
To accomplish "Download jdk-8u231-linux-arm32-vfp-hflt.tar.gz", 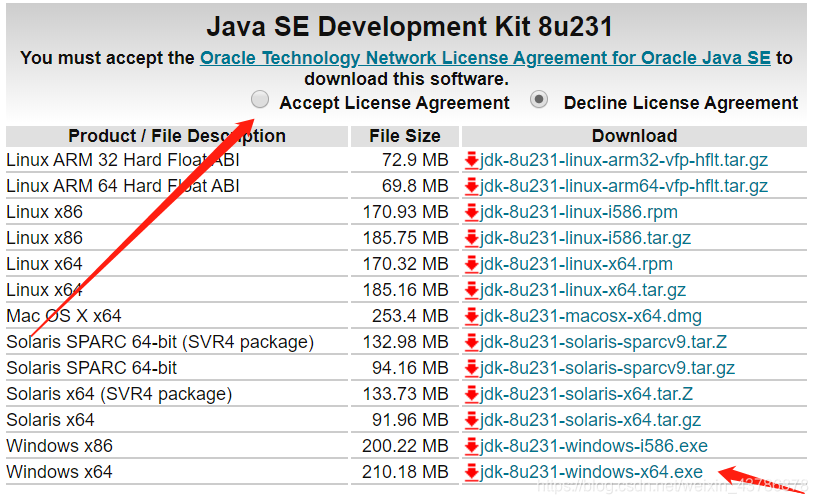I will click(x=623, y=160).
